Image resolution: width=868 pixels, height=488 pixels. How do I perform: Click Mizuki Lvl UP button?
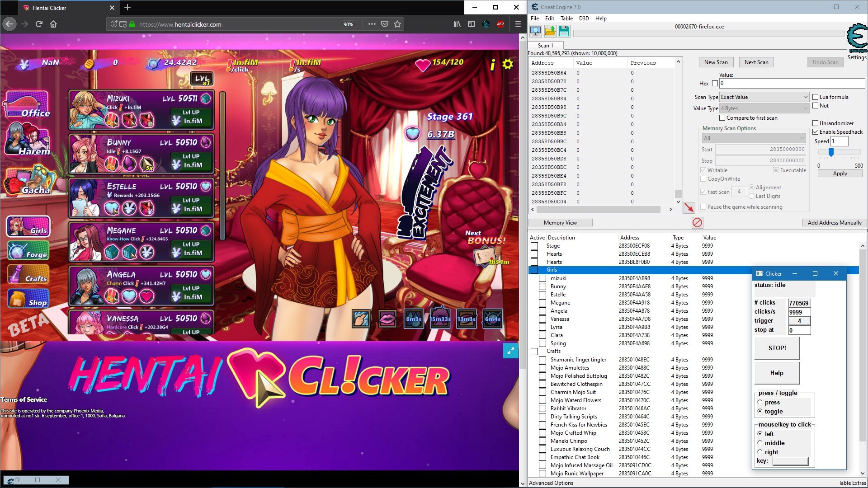[x=191, y=117]
